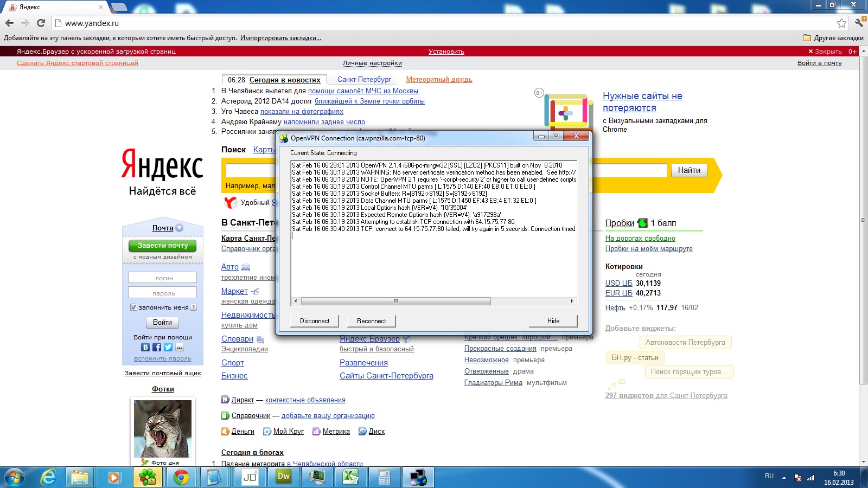Click the green traffic light icon by Пробки

coord(642,223)
